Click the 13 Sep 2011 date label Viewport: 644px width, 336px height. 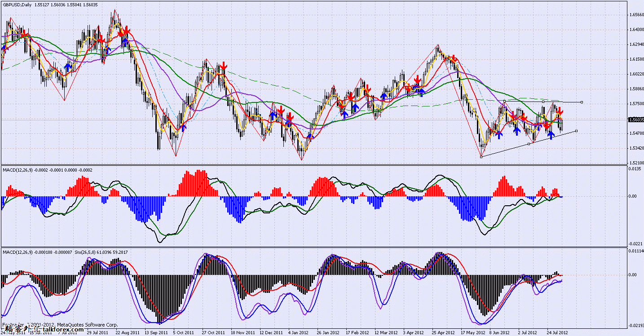pyautogui.click(x=157, y=333)
